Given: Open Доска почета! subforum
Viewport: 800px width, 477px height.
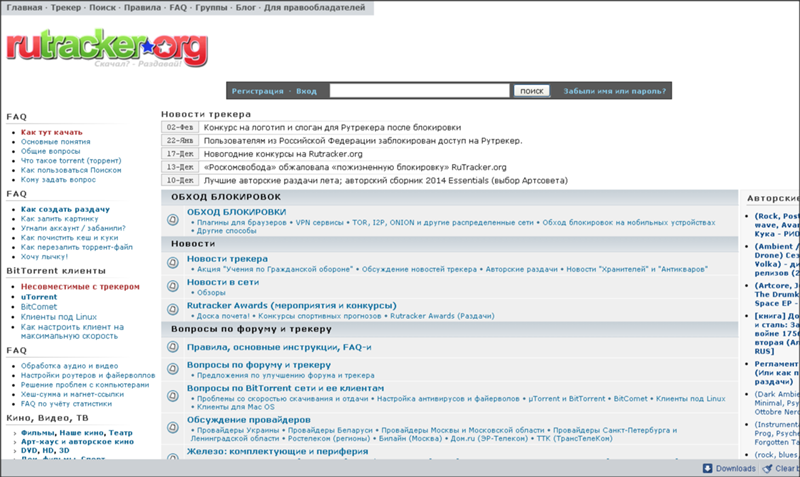Looking at the screenshot, I should tap(223, 316).
